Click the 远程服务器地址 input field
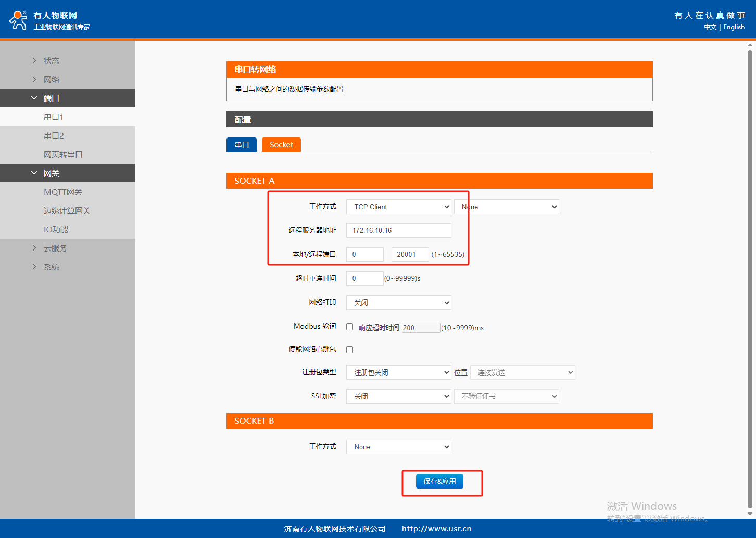The image size is (756, 538). click(399, 230)
